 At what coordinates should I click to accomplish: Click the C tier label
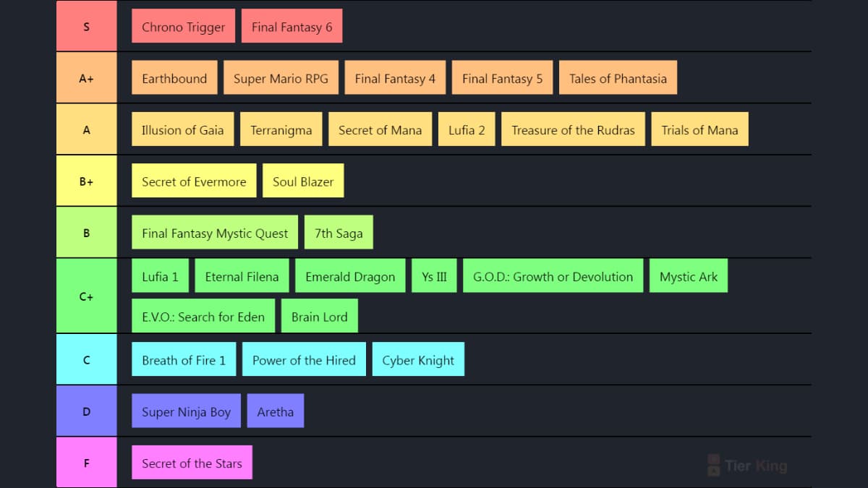click(87, 359)
